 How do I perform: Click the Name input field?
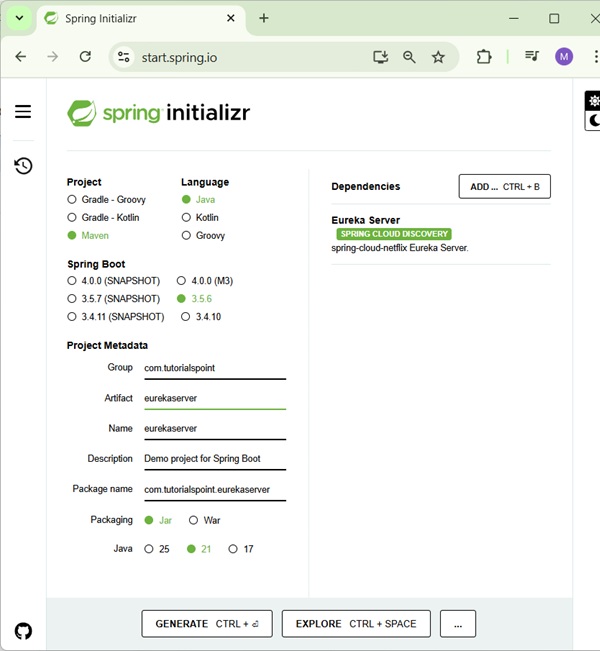(x=215, y=429)
